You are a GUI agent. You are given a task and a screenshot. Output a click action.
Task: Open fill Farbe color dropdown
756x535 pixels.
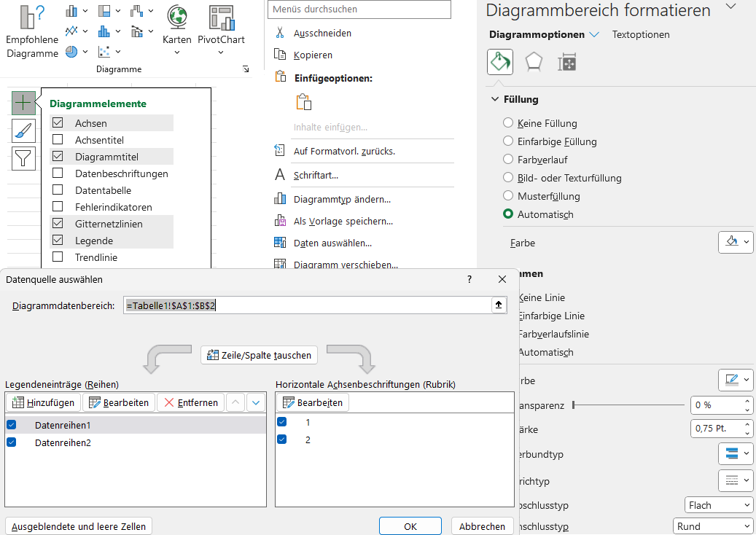[x=736, y=242]
